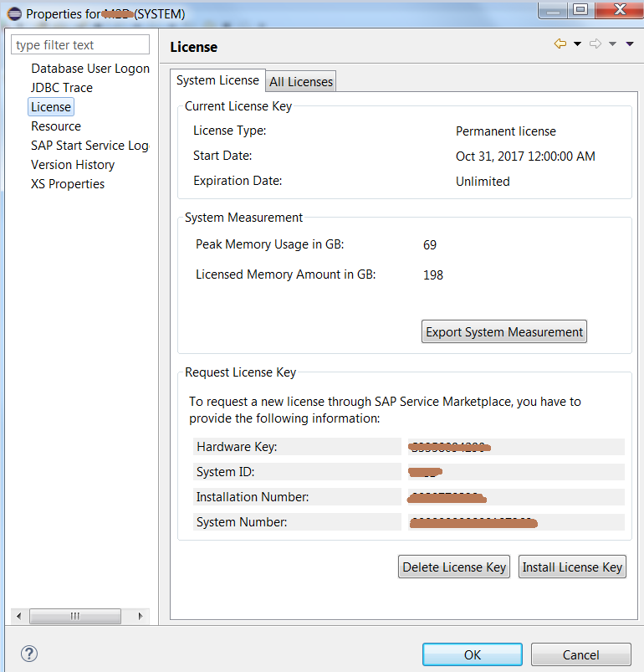Open the forward history dropdown arrow
Viewport: 644px width, 672px height.
click(x=613, y=44)
